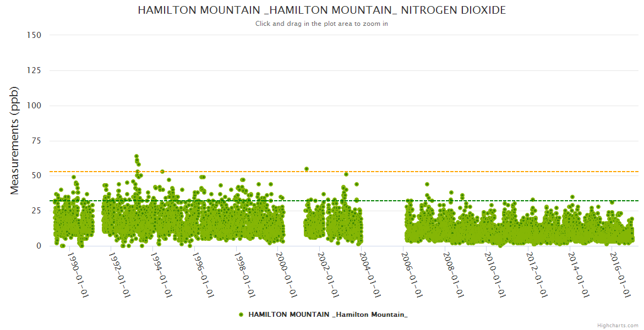
Task: Toggle the HAMILTON MOUNTAIN legend series label
Action: (328, 315)
